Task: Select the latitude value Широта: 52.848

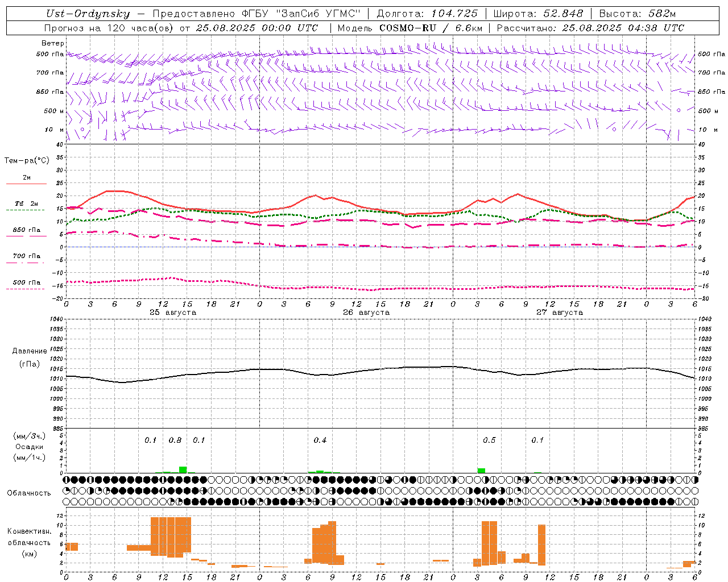Action: 538,14
